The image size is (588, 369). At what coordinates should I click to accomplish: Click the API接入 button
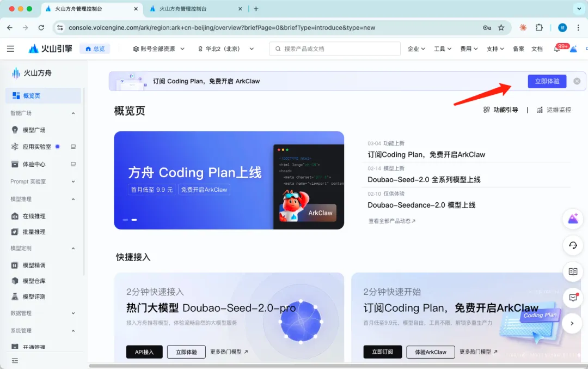click(x=144, y=352)
